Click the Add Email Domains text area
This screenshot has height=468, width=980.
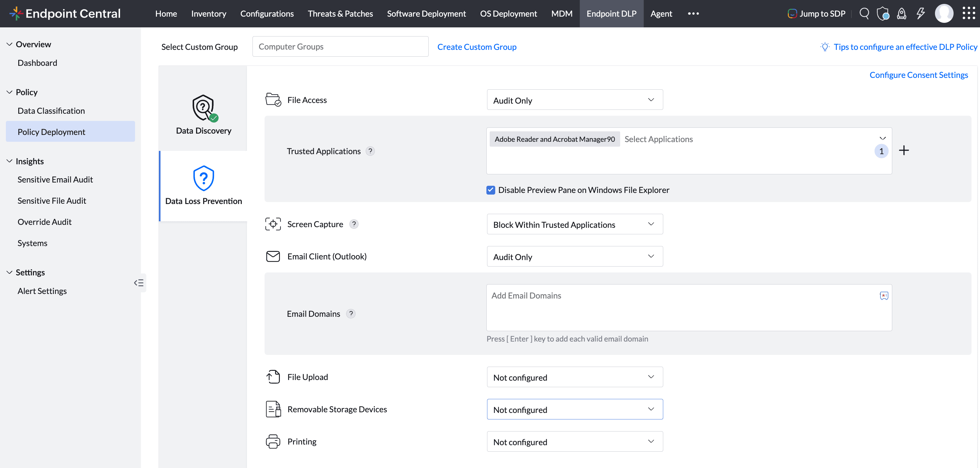point(689,307)
